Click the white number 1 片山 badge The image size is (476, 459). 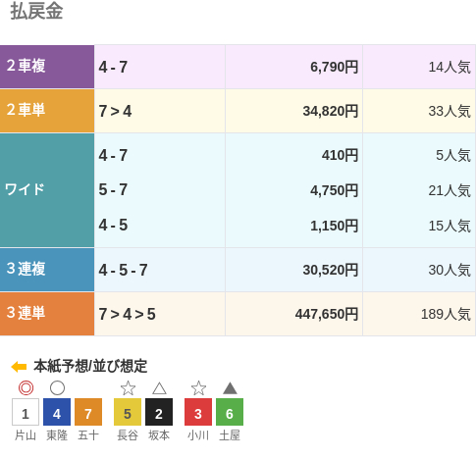[26, 412]
